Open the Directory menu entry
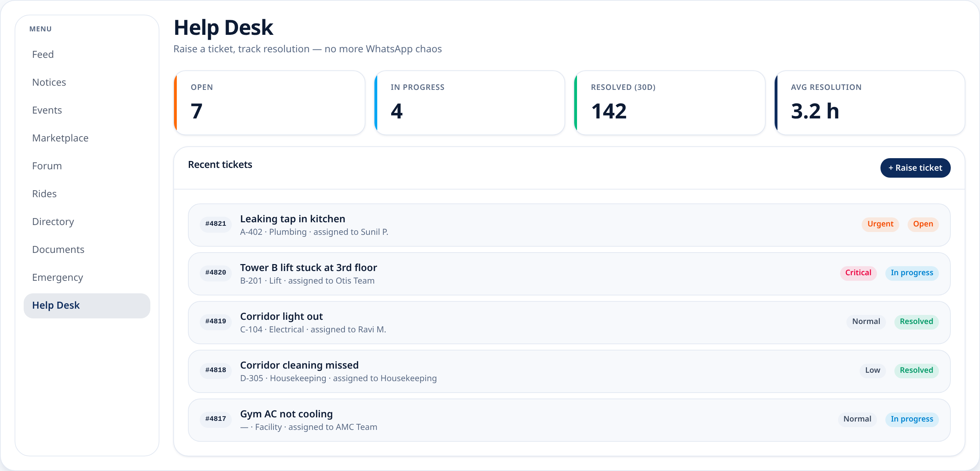The height and width of the screenshot is (471, 980). (87, 221)
